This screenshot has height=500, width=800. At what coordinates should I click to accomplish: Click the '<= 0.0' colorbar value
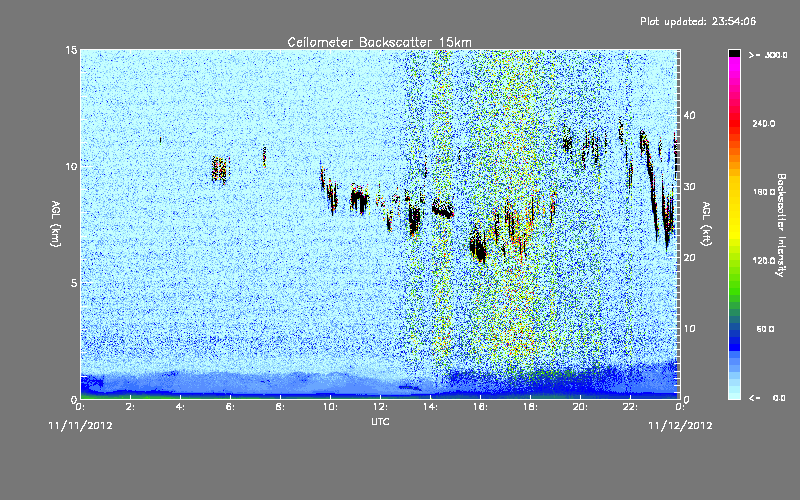point(768,398)
